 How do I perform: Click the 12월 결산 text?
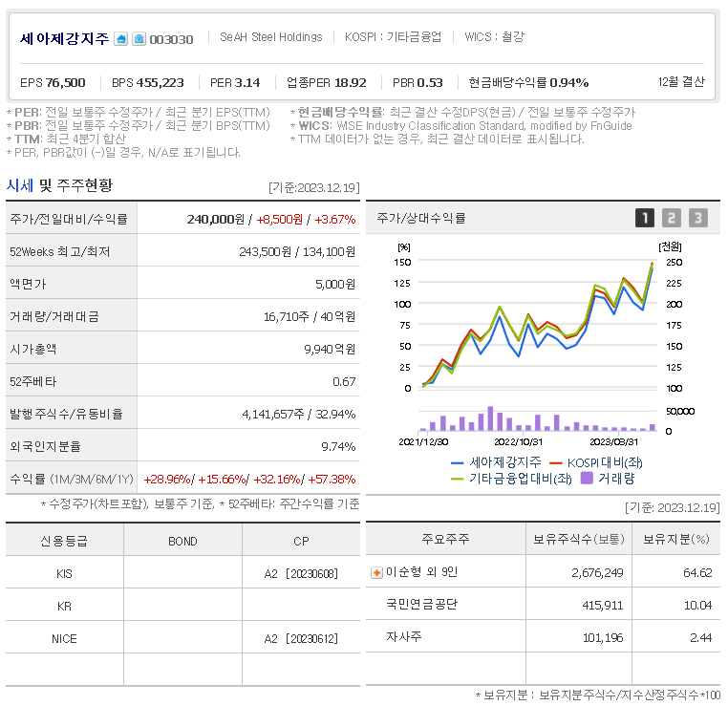click(x=681, y=82)
